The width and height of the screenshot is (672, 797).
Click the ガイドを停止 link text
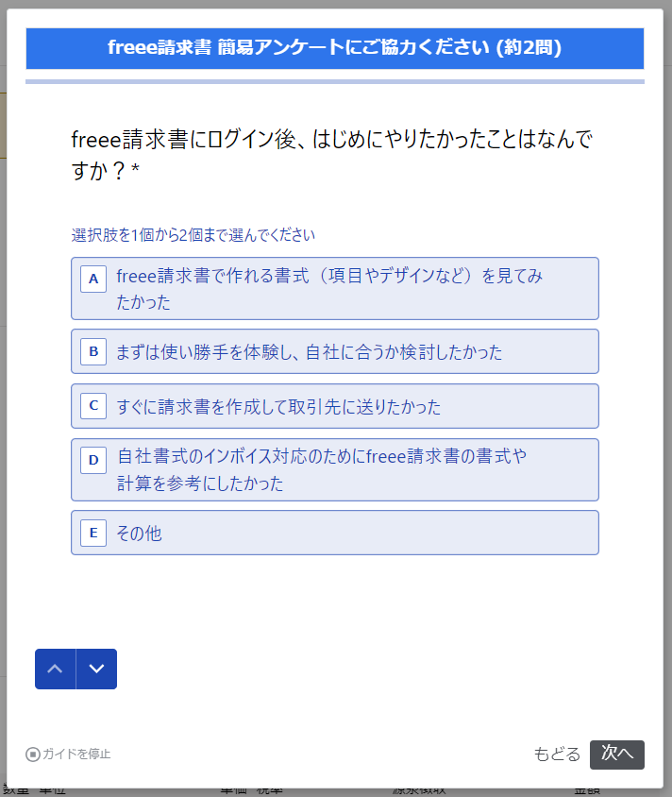coord(76,755)
